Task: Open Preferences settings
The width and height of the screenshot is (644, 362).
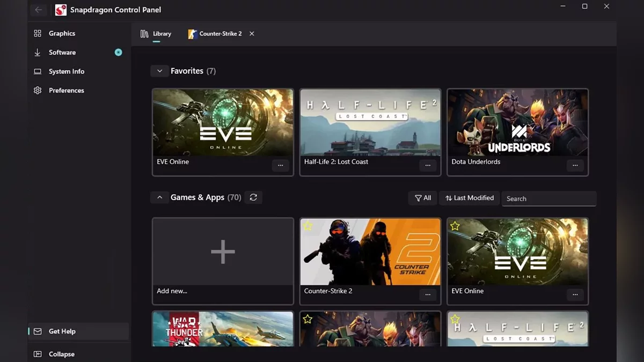Action: coord(67,91)
